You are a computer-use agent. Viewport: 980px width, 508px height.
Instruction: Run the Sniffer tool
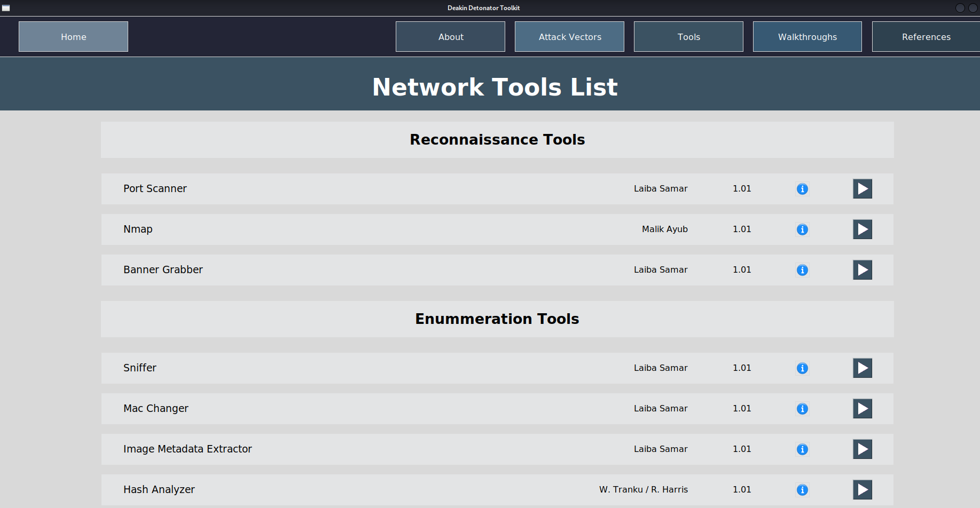[x=863, y=368]
